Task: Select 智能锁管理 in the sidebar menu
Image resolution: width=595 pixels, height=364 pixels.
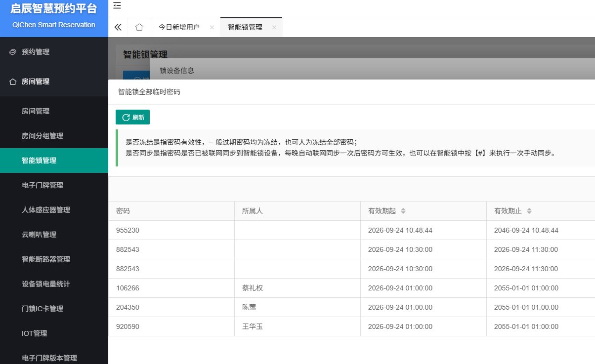Action: click(x=54, y=161)
